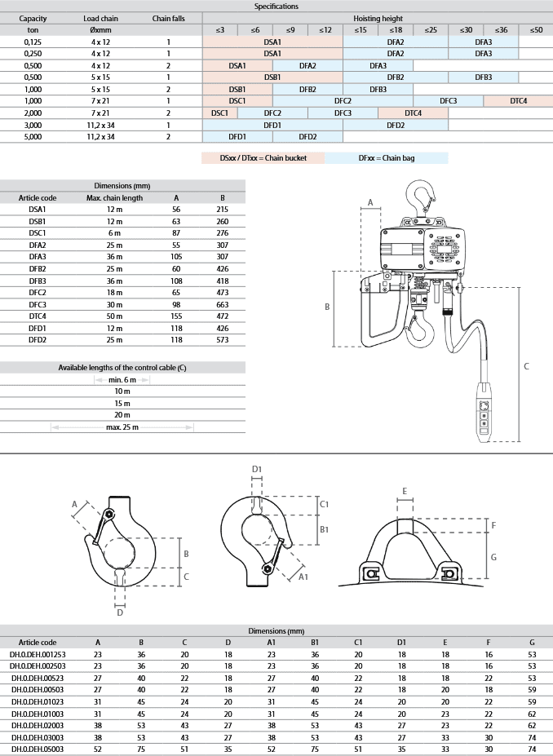The height and width of the screenshot is (756, 553).
Task: Click the max. 25 m control cable length
Action: pos(122,426)
